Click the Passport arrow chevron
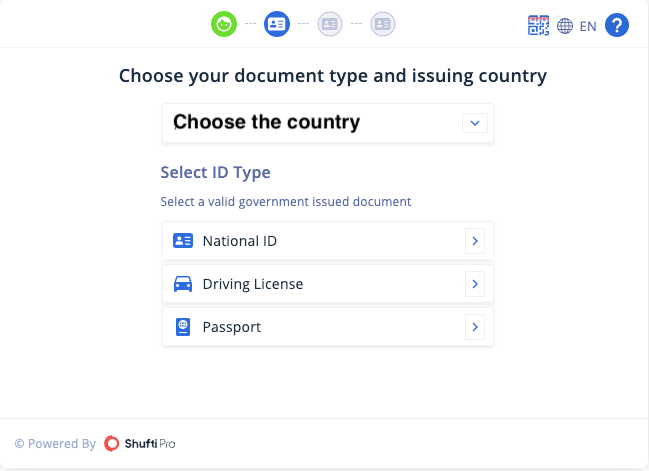This screenshot has height=471, width=649. [x=475, y=327]
